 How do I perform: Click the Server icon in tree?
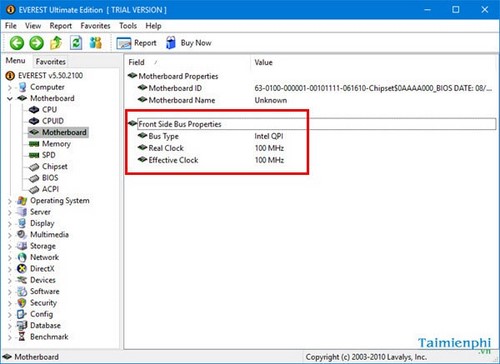(22, 212)
